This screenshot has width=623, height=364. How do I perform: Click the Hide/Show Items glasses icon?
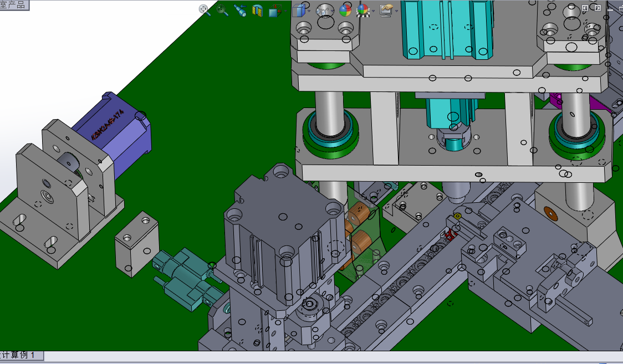322,11
